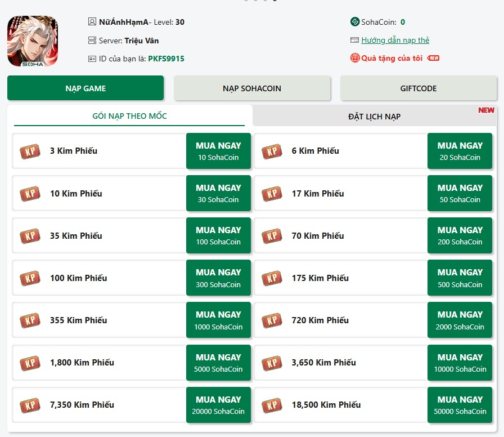
Task: Click the KP ticket icon for 720 Kim Phiếu
Action: 272,320
